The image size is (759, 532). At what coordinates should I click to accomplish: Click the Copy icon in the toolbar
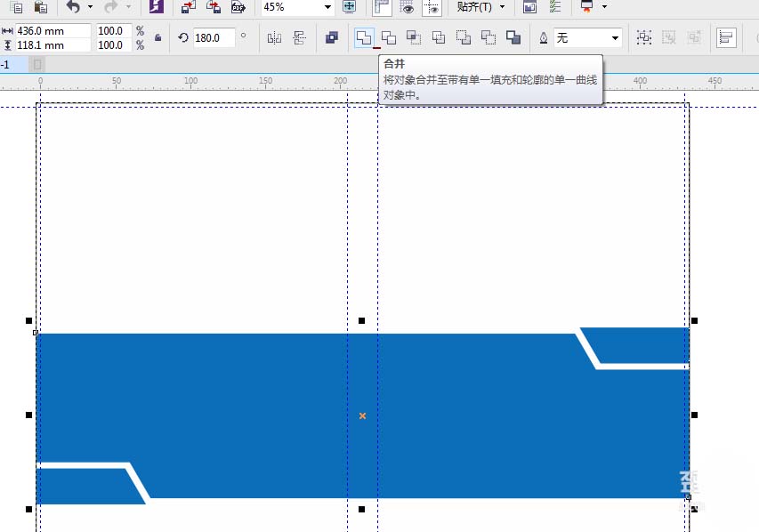(16, 7)
